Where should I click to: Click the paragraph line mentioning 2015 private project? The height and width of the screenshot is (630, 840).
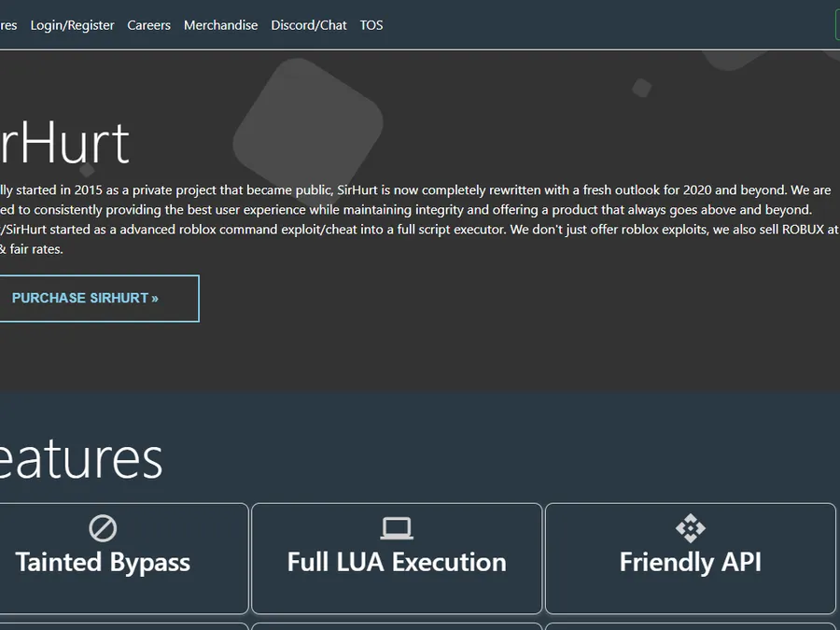click(415, 190)
